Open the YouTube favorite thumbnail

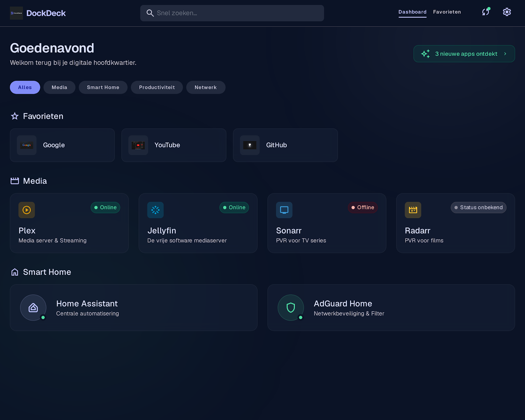(x=138, y=145)
